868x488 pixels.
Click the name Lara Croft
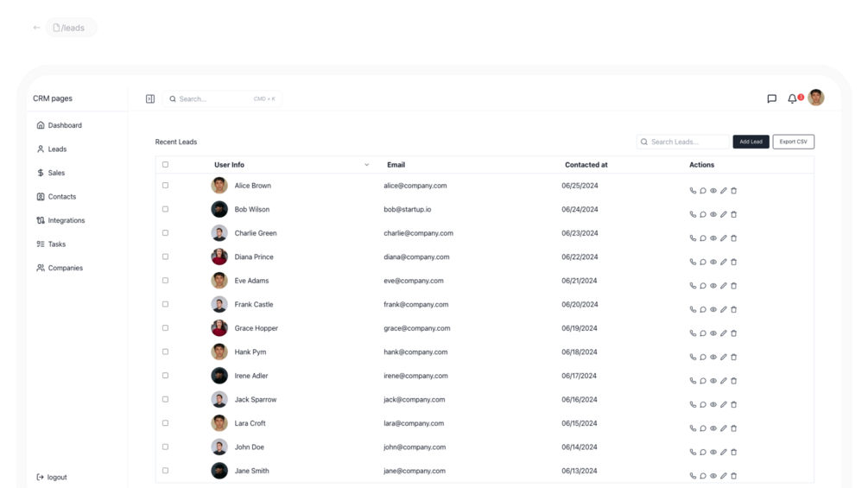tap(250, 423)
